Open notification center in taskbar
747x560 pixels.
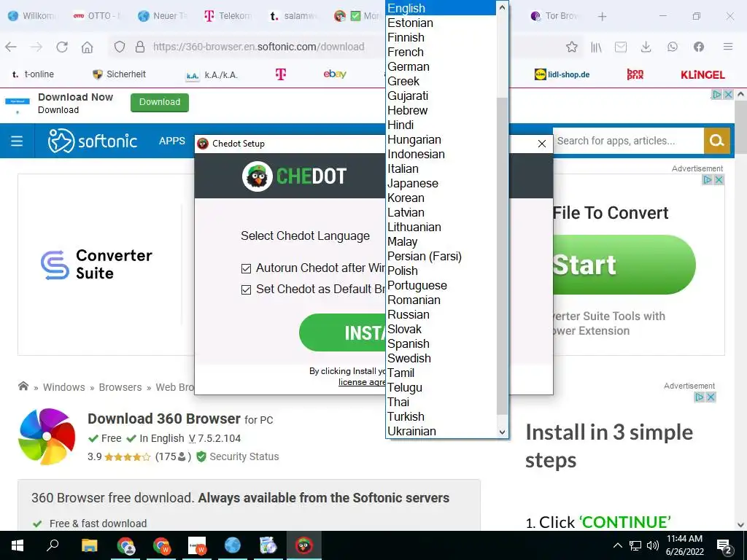[724, 545]
